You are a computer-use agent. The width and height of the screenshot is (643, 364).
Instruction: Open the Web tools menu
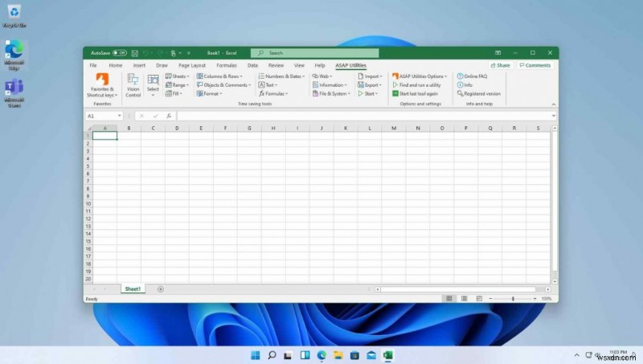point(322,76)
